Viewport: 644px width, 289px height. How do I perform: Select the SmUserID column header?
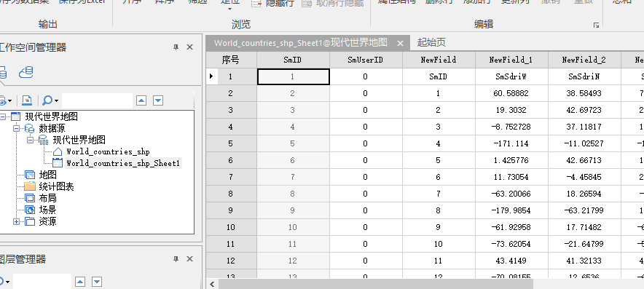(366, 60)
